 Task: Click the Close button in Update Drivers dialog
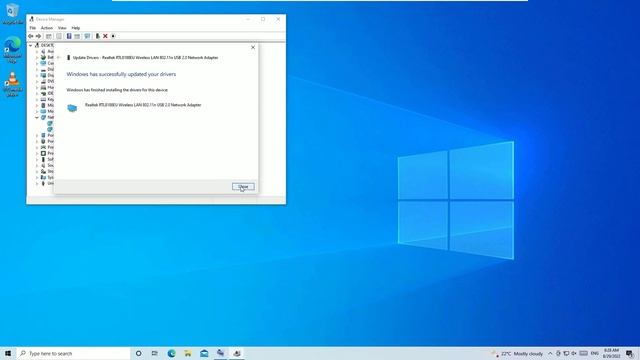243,187
